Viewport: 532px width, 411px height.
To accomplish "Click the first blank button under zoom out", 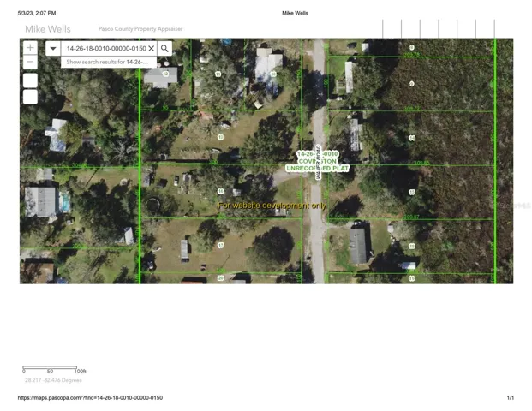I will pos(30,80).
